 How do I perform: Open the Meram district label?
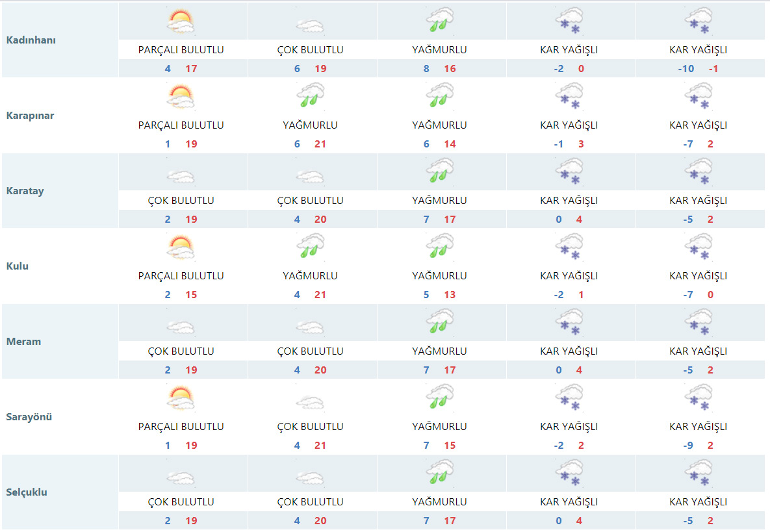23,342
